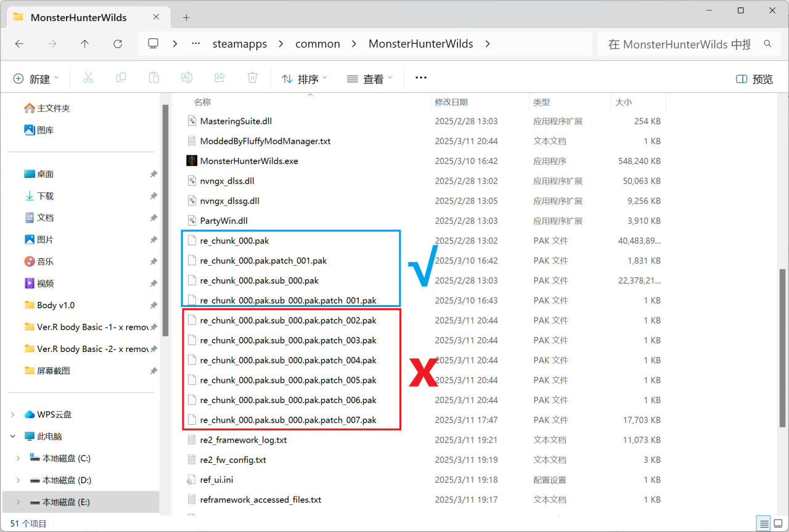789x532 pixels.
Task: Delete selection using the trash icon
Action: pos(253,77)
